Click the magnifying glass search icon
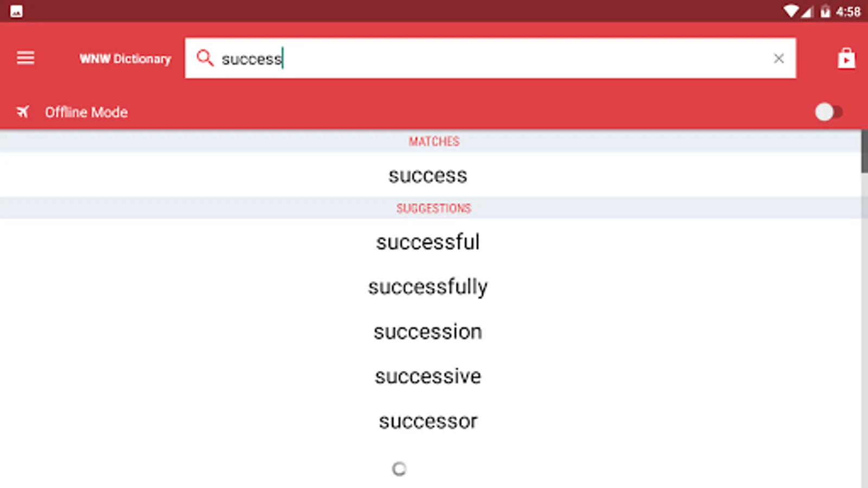This screenshot has width=868, height=488. 205,57
